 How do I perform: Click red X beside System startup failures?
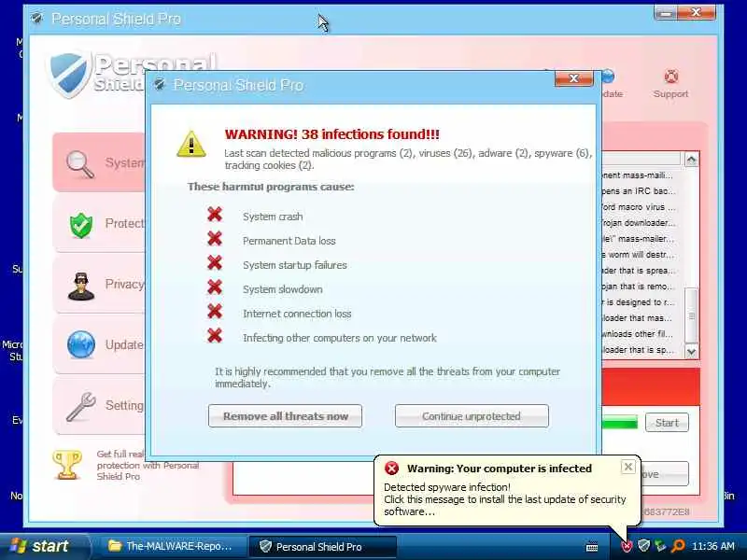point(215,262)
